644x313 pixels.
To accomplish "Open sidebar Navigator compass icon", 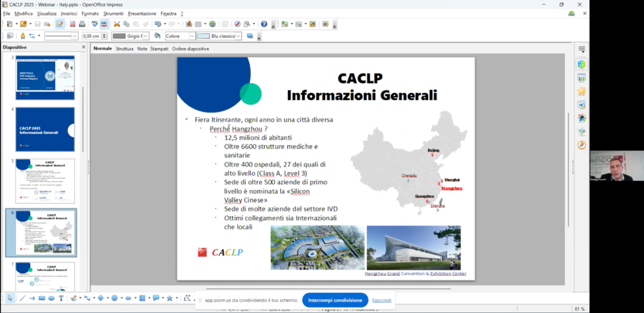I will click(581, 145).
